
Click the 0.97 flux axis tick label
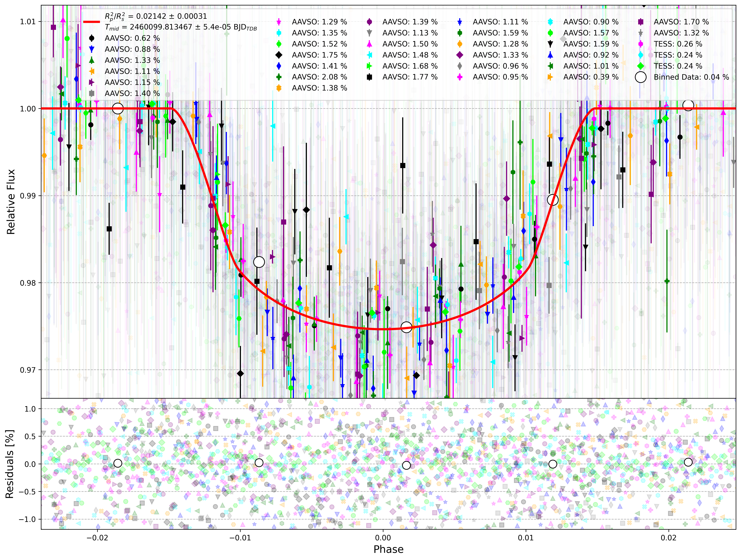pyautogui.click(x=28, y=370)
